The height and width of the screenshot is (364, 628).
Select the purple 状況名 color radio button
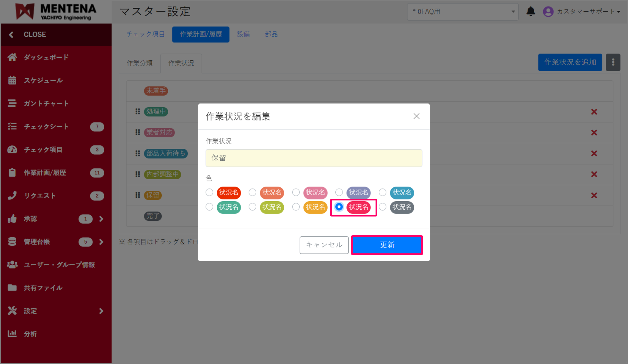tap(339, 192)
